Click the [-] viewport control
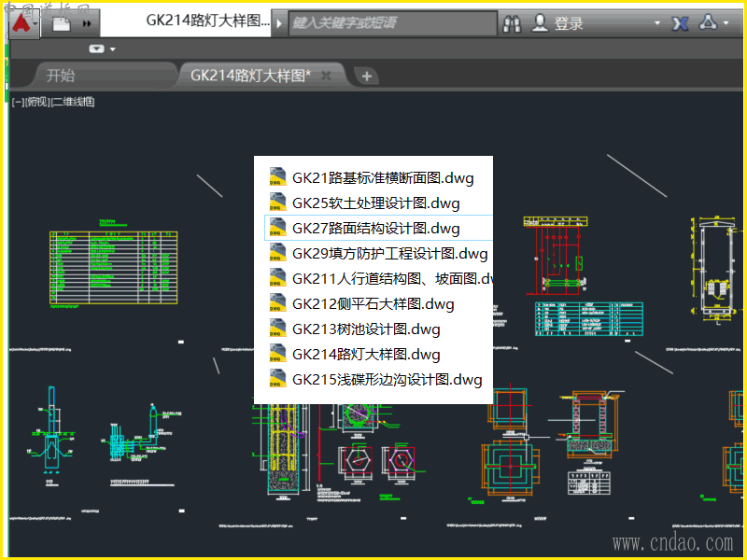 click(x=18, y=102)
